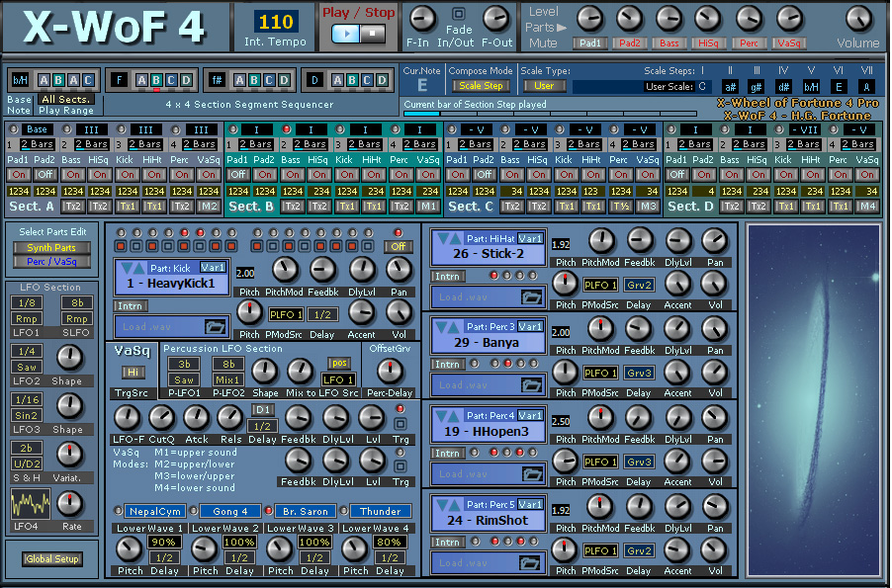Click up arrow for Perc4 HHopen3 sound

point(455,415)
